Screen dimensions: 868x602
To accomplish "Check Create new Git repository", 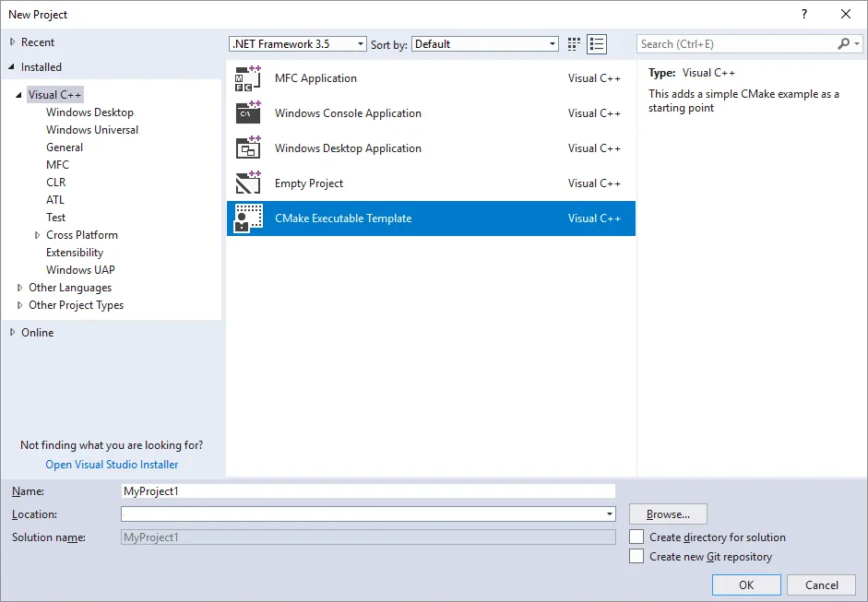I will click(636, 556).
